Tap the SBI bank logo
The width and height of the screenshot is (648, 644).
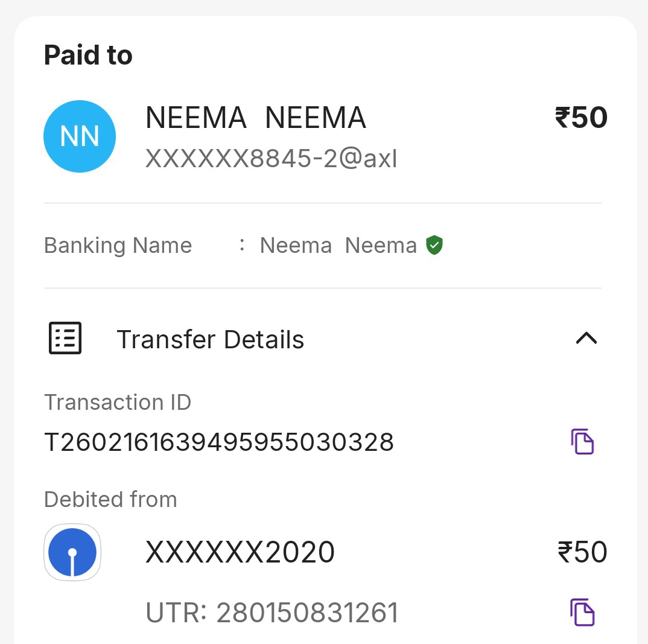click(72, 552)
